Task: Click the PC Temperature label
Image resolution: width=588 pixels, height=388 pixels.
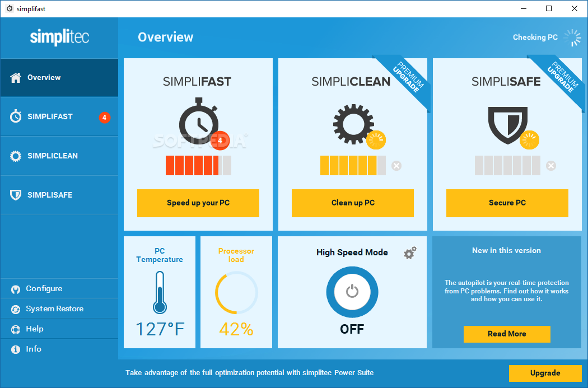Action: 160,255
